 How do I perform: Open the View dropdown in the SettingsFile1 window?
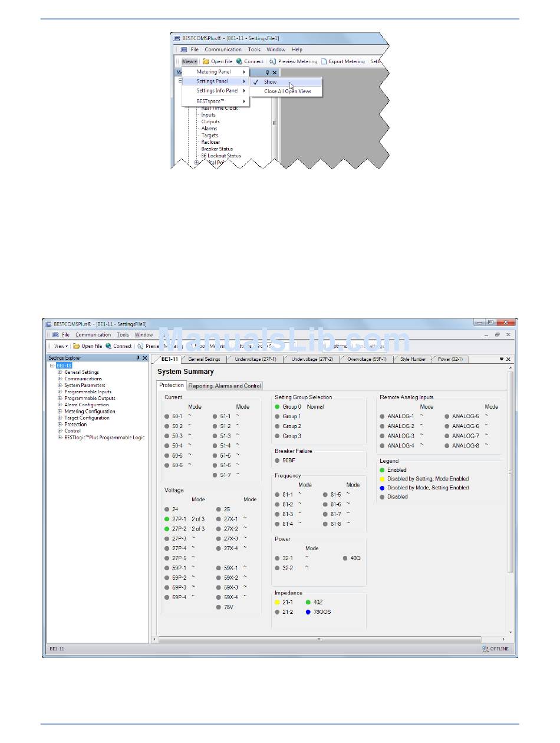click(190, 61)
